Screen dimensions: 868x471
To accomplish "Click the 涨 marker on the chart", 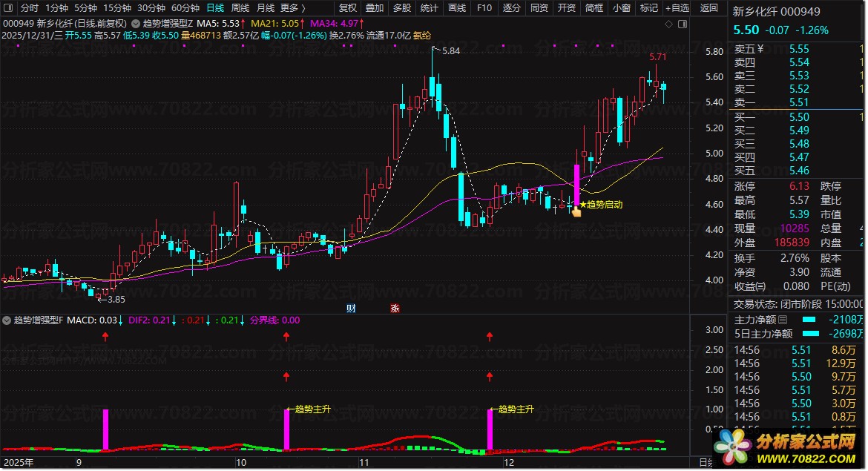I will [x=395, y=309].
